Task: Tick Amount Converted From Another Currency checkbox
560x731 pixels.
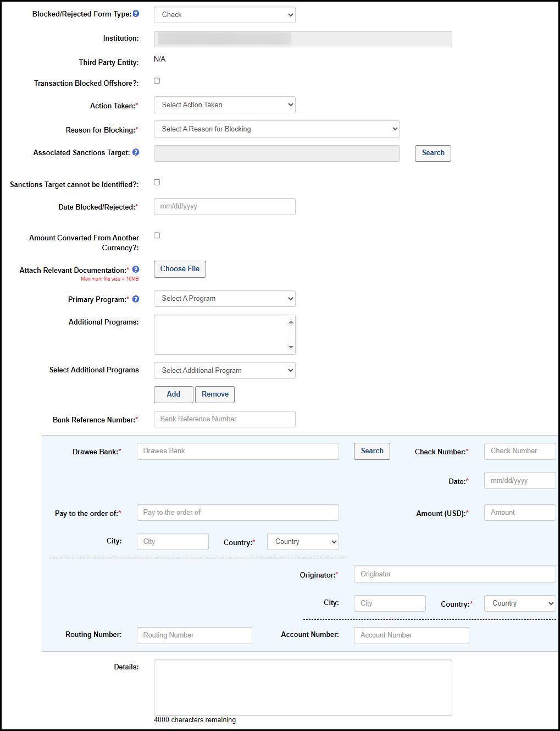Action: click(157, 235)
